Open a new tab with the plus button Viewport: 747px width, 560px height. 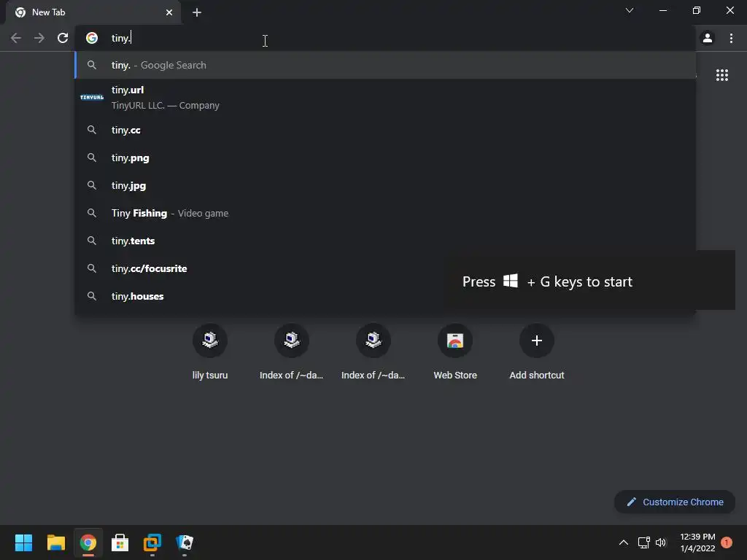197,12
